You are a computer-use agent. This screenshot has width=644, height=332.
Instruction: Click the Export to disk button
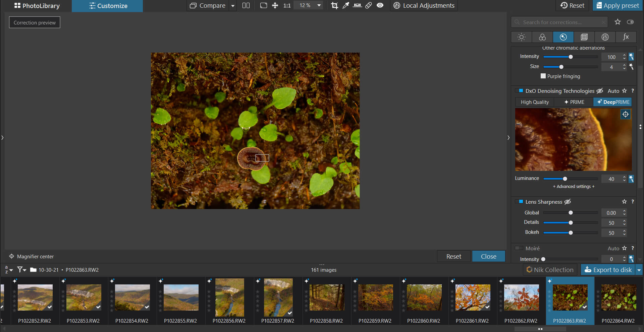608,270
